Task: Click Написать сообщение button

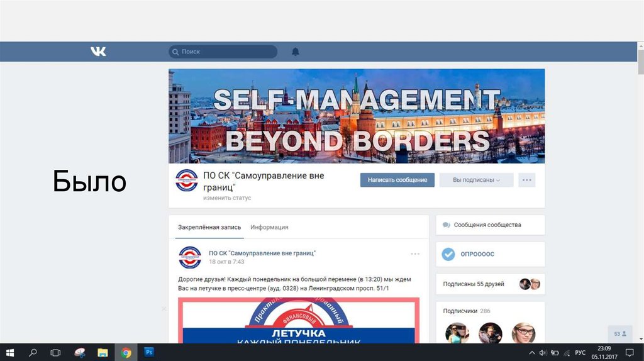Action: click(397, 180)
